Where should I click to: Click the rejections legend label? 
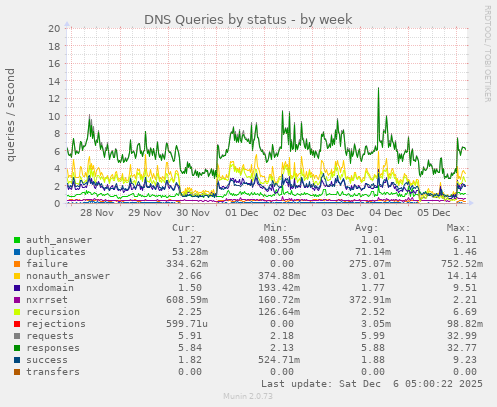[x=56, y=324]
